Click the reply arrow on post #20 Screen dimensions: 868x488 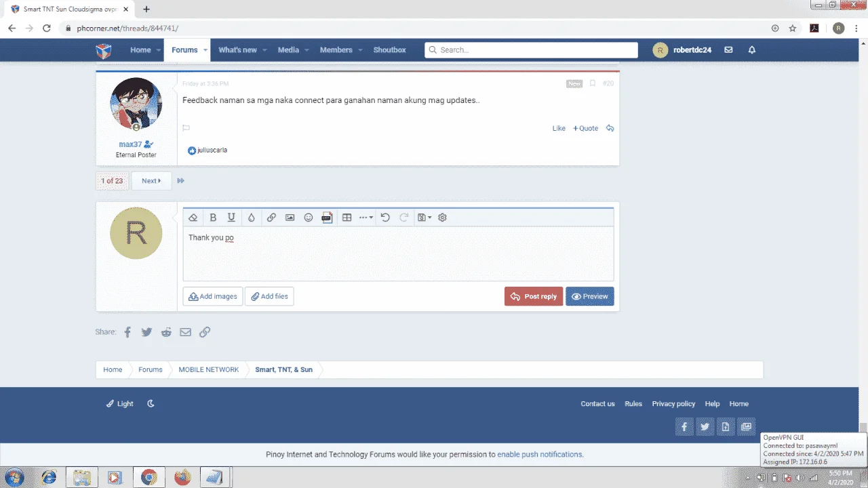click(610, 128)
